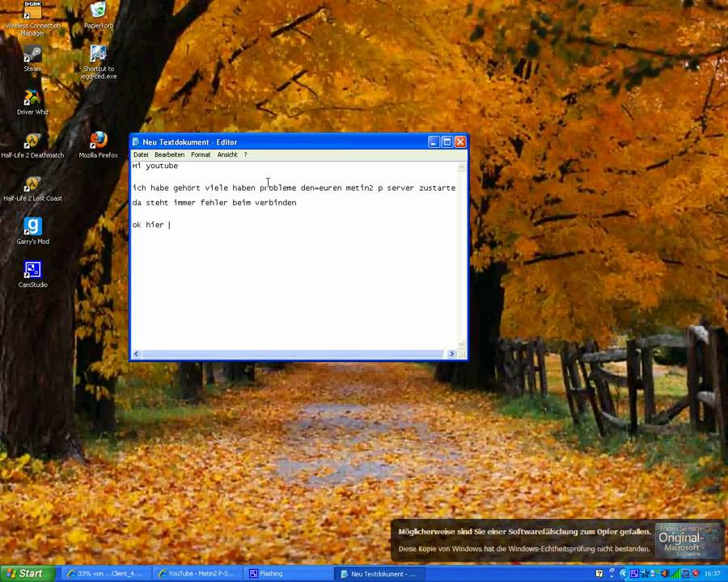Minimize the Neu Textdokument Editor window

[x=434, y=142]
